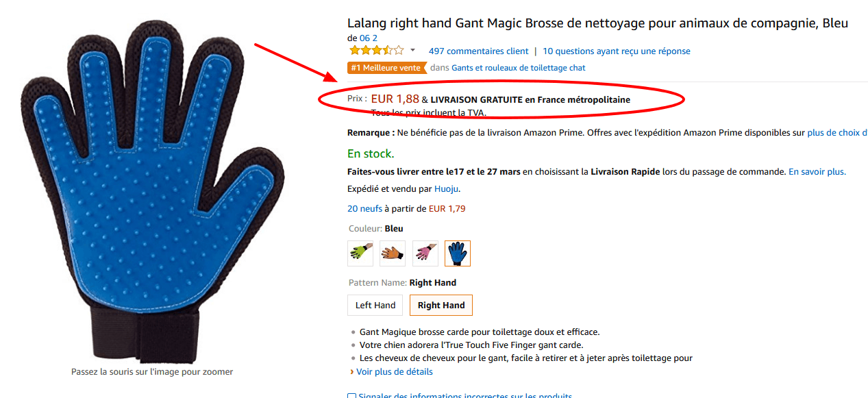Select the pink glove color option
This screenshot has height=398, width=868.
pyautogui.click(x=425, y=253)
